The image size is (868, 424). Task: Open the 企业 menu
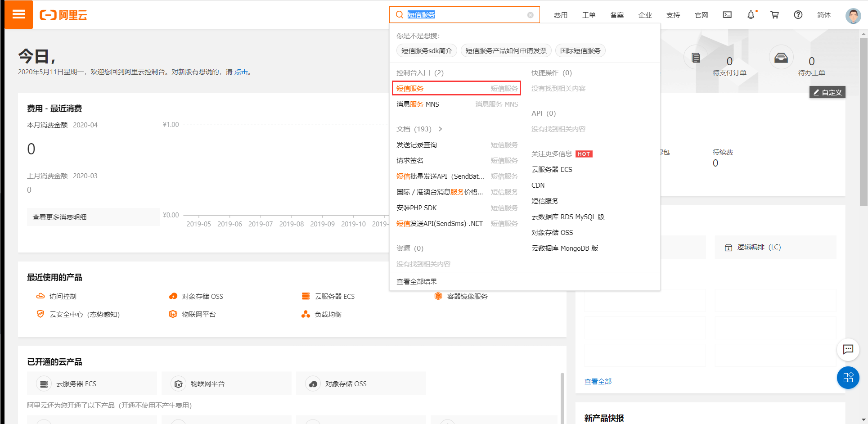[645, 15]
